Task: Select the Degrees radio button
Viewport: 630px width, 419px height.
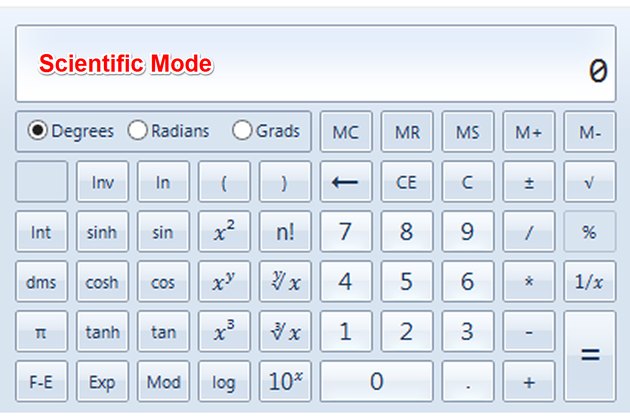Action: click(38, 131)
